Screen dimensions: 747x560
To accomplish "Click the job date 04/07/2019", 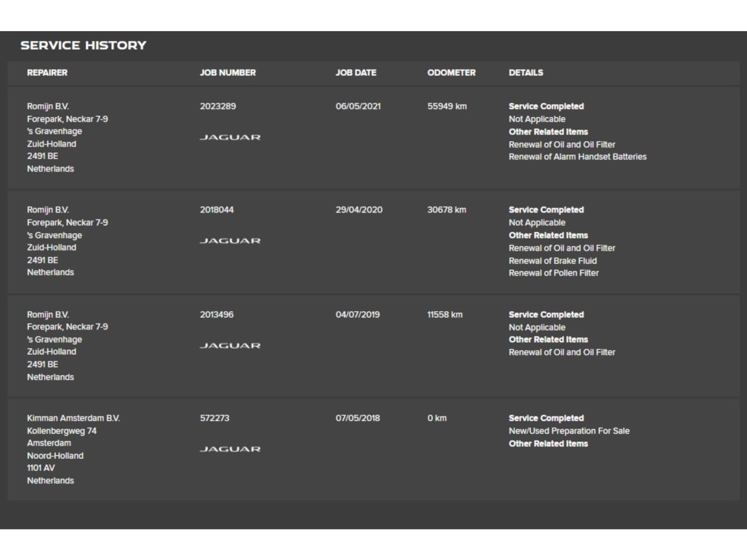I will coord(358,315).
